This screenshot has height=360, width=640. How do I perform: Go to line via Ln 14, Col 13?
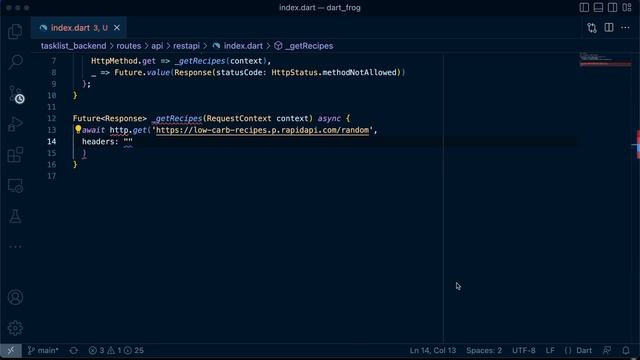(x=433, y=350)
